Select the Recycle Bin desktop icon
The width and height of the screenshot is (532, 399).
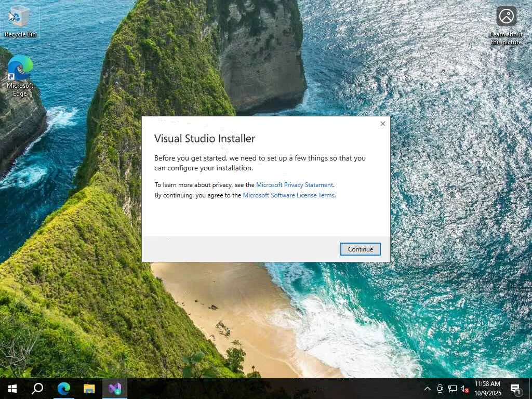[x=20, y=21]
